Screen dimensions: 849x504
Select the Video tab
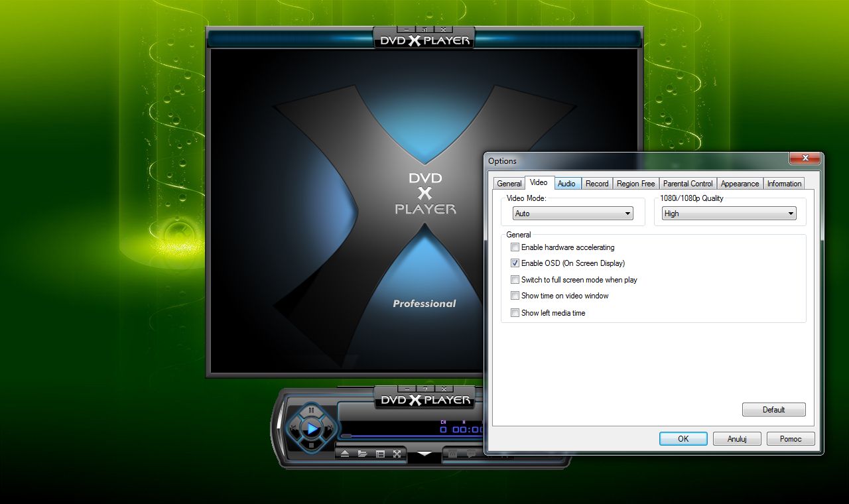[539, 182]
